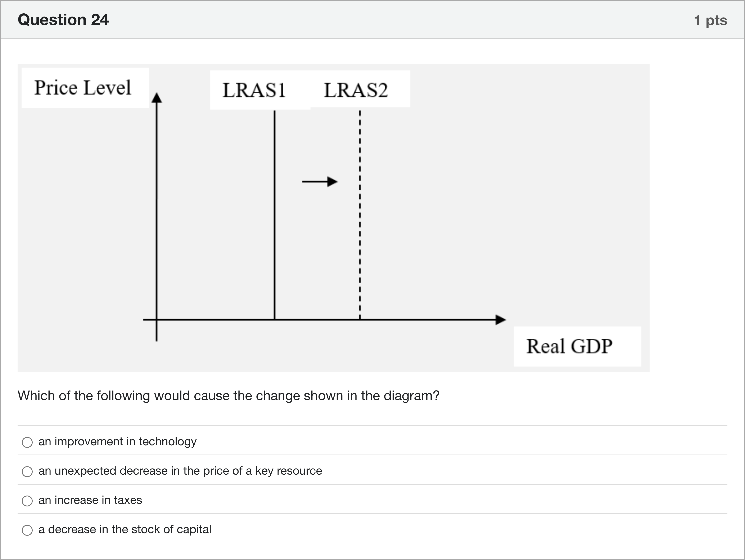This screenshot has width=745, height=560.
Task: Select the 'an increase in taxes' radio button
Action: 27,501
